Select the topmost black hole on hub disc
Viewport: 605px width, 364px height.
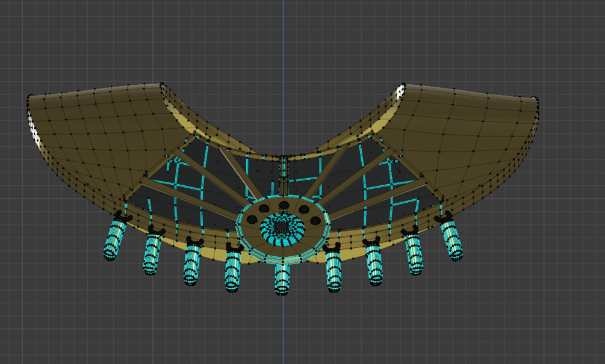284,206
